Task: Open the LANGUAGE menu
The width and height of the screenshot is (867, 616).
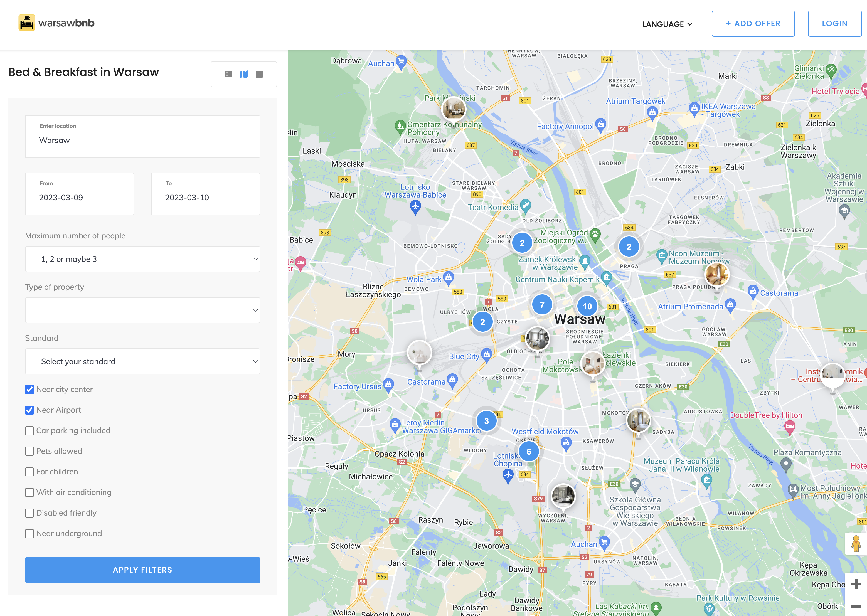Action: pyautogui.click(x=667, y=24)
